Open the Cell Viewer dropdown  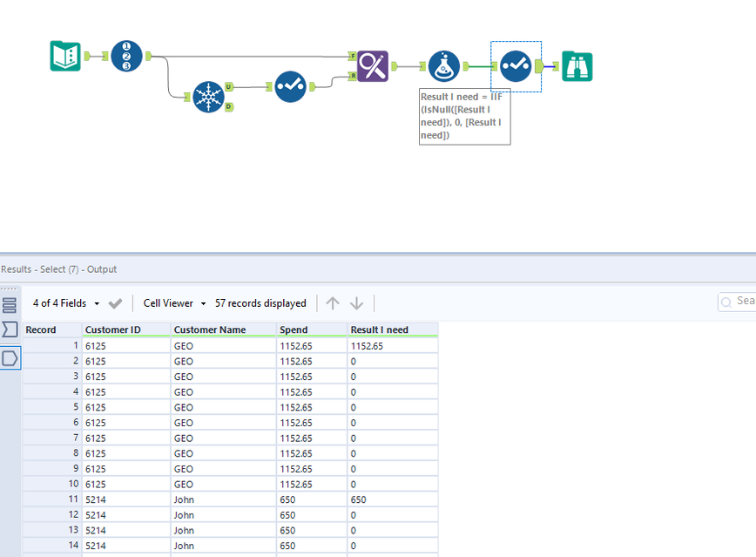pyautogui.click(x=174, y=303)
